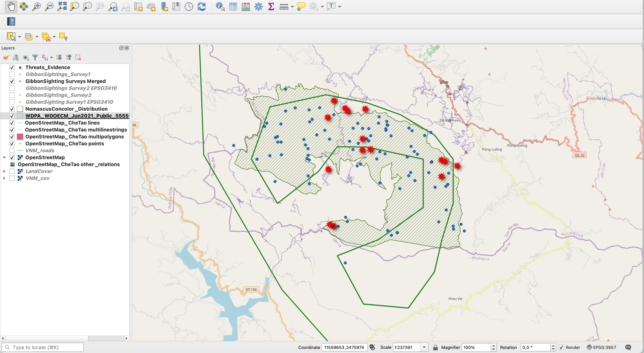Expand the LandCover layer group

coord(4,171)
